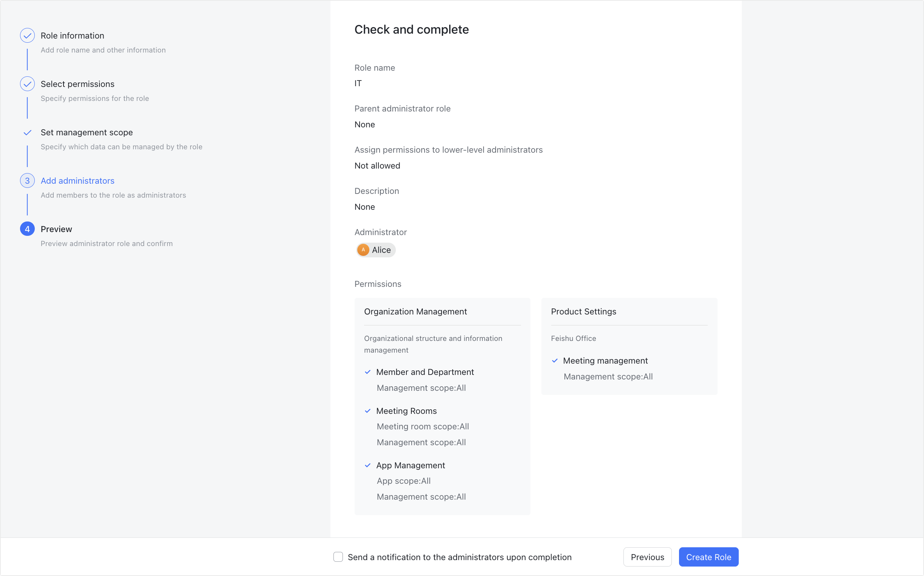Screen dimensions: 924x576
Task: Toggle the App Management permission checkmark
Action: (368, 465)
